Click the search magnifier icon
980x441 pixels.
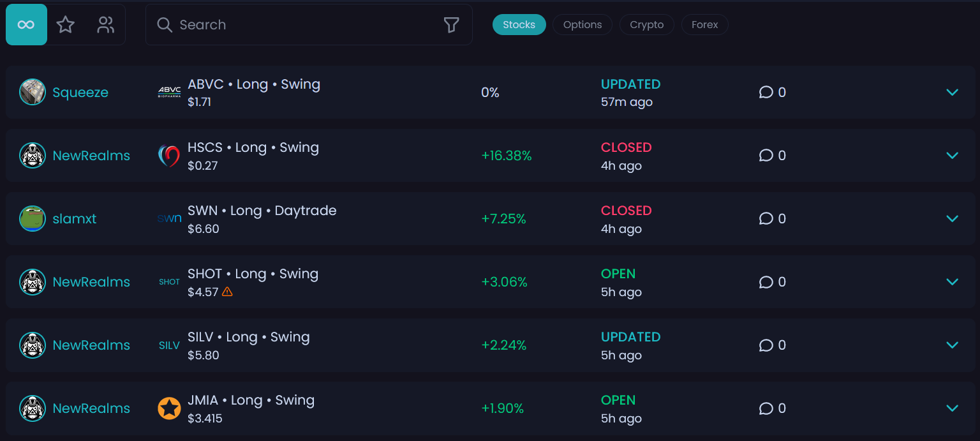(165, 24)
